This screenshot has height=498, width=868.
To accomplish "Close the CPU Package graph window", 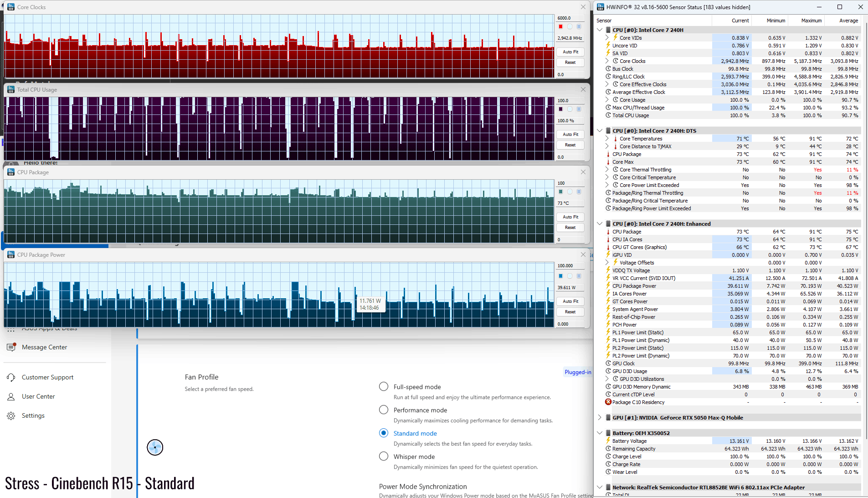I will tap(583, 172).
